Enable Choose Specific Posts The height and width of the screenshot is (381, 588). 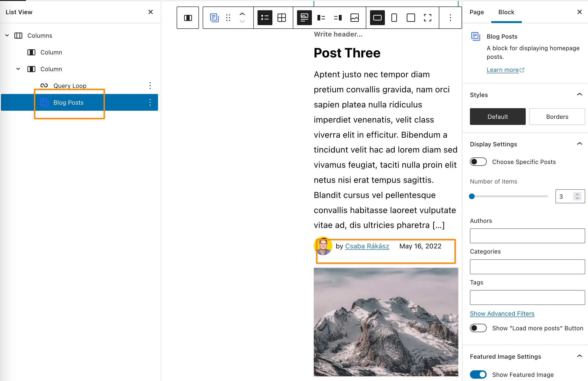click(x=478, y=161)
